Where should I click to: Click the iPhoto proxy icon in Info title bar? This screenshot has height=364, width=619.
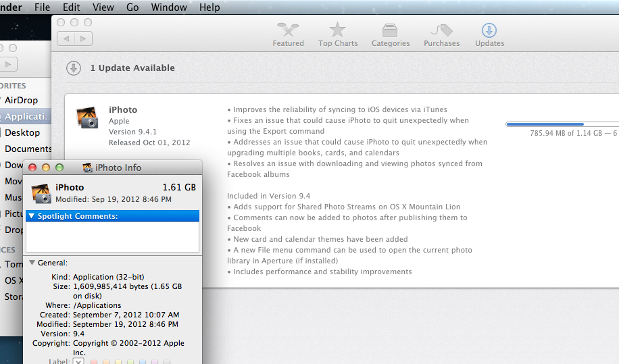point(87,167)
